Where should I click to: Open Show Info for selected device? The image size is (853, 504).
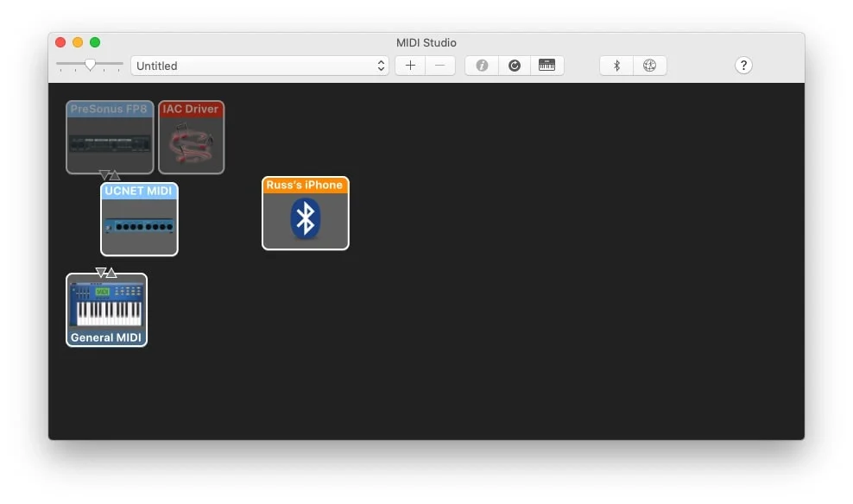482,66
